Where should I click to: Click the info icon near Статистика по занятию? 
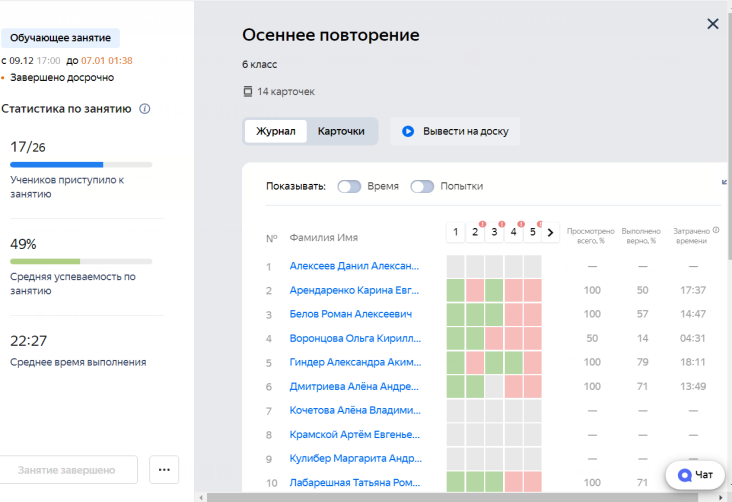tap(145, 108)
